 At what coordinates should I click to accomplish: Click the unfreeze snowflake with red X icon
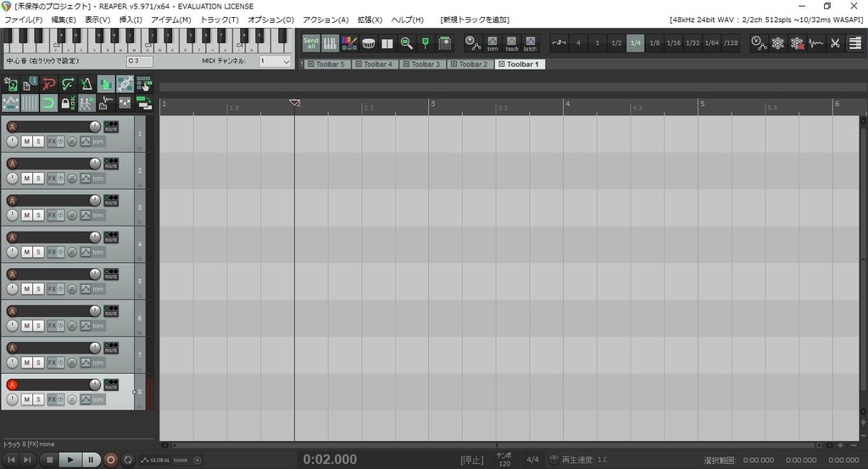[797, 42]
